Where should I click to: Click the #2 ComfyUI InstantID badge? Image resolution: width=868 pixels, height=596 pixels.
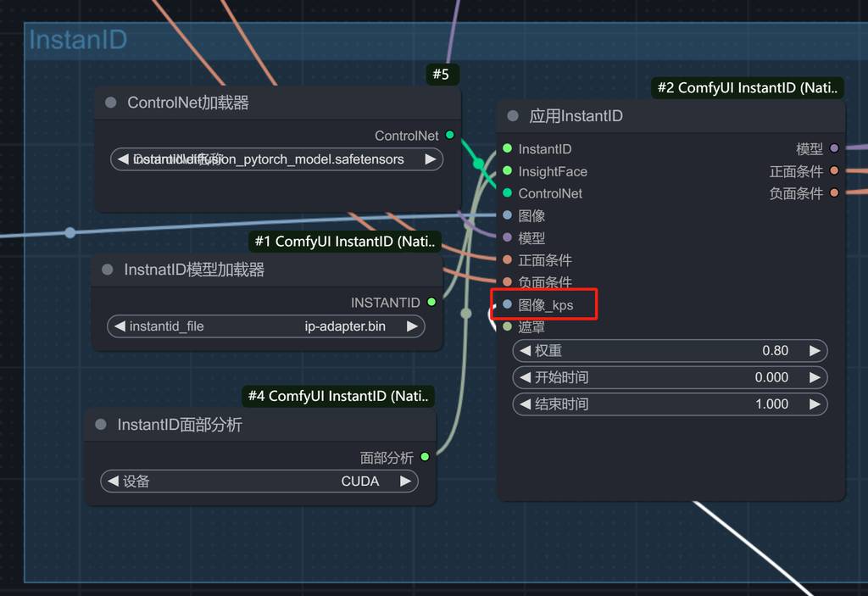746,87
